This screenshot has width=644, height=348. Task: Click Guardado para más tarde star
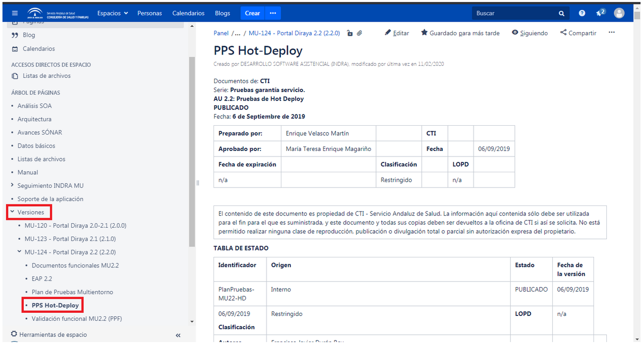point(460,33)
